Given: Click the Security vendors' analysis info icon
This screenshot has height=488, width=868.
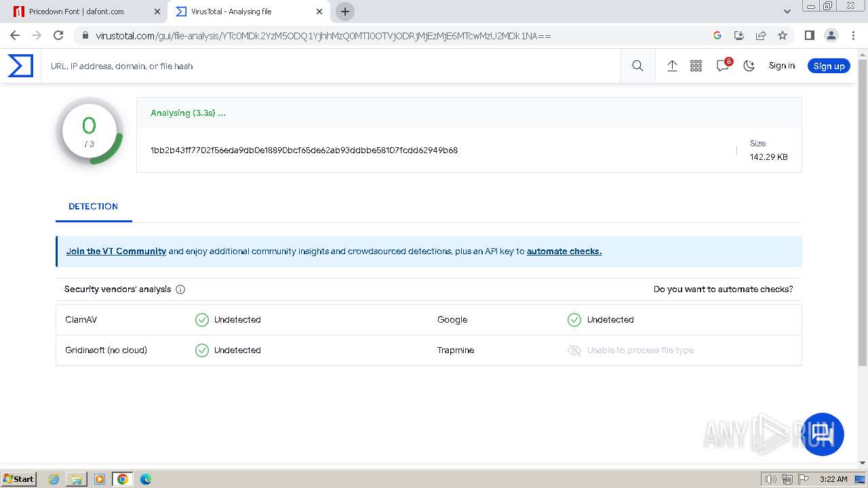Looking at the screenshot, I should coord(180,289).
